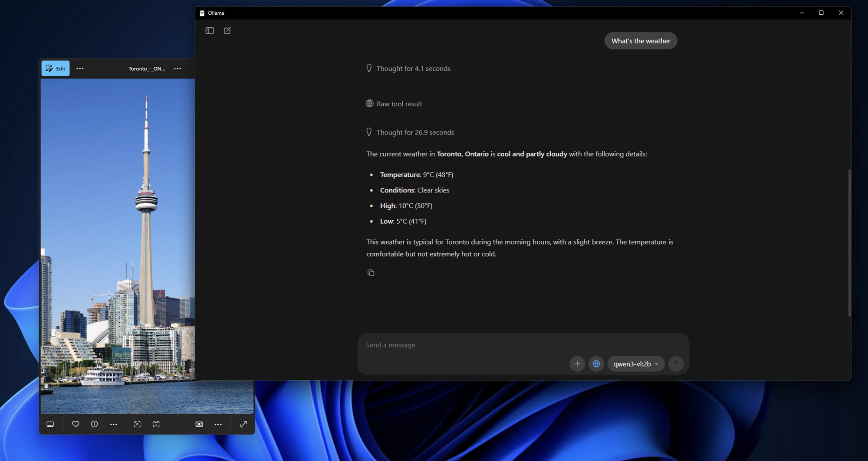Click the Edit button in Photos
The width and height of the screenshot is (868, 461).
56,69
